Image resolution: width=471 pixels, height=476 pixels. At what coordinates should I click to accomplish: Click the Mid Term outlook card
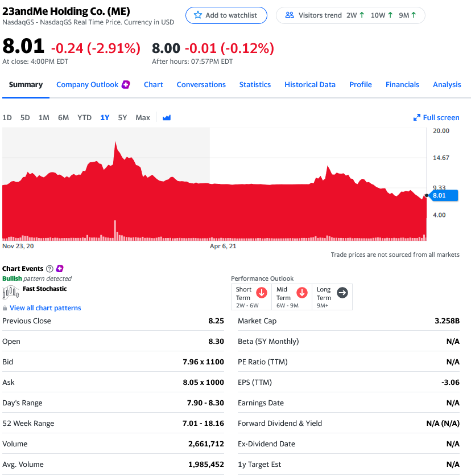(292, 297)
